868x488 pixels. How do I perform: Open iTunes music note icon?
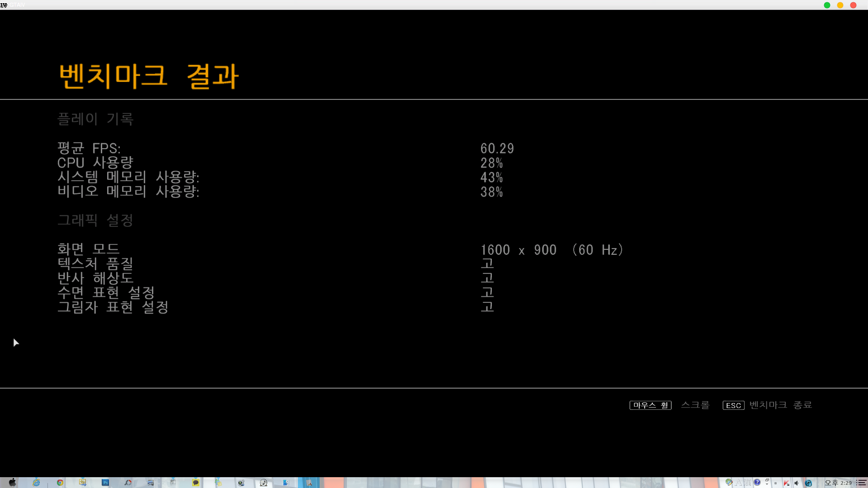[x=264, y=483]
